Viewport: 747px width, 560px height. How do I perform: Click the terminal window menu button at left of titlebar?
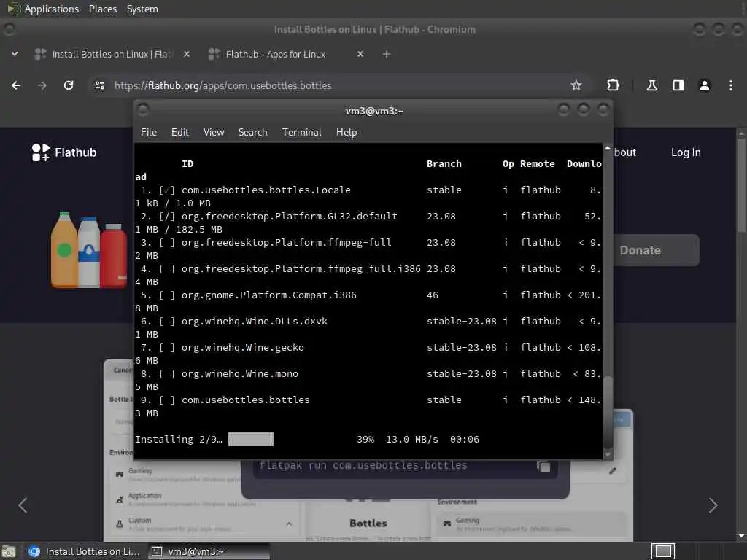143,111
